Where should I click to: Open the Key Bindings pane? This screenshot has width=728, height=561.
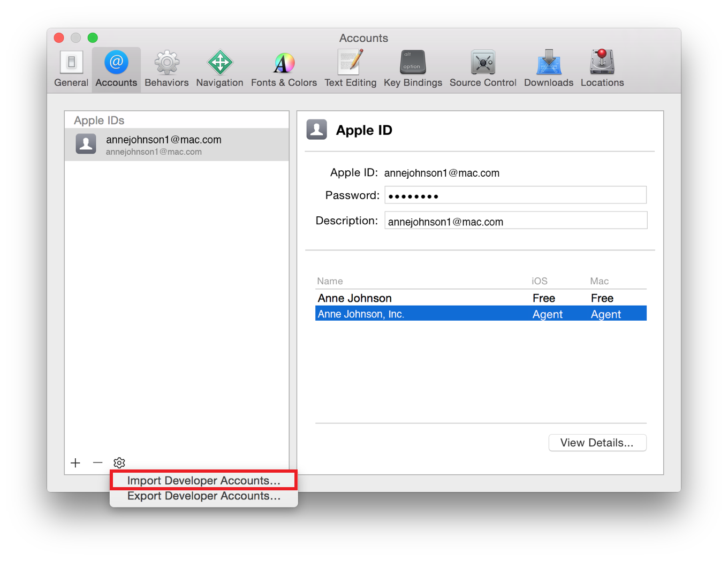tap(413, 69)
